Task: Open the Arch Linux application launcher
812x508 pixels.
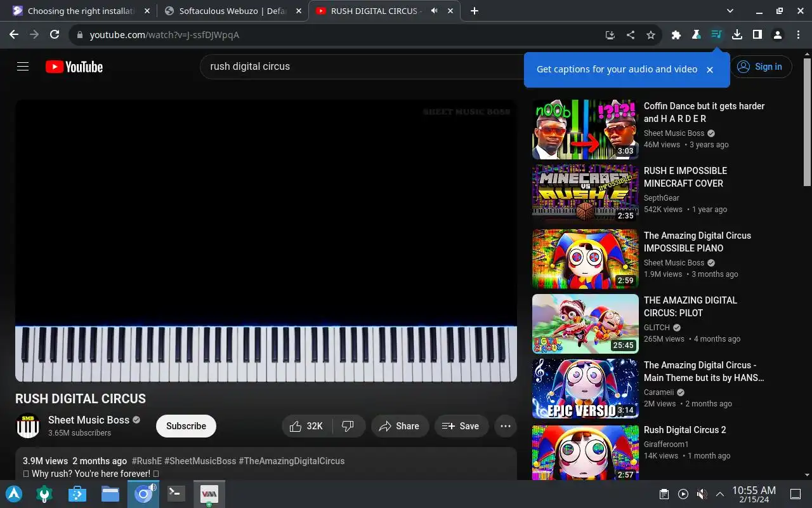Action: click(14, 494)
